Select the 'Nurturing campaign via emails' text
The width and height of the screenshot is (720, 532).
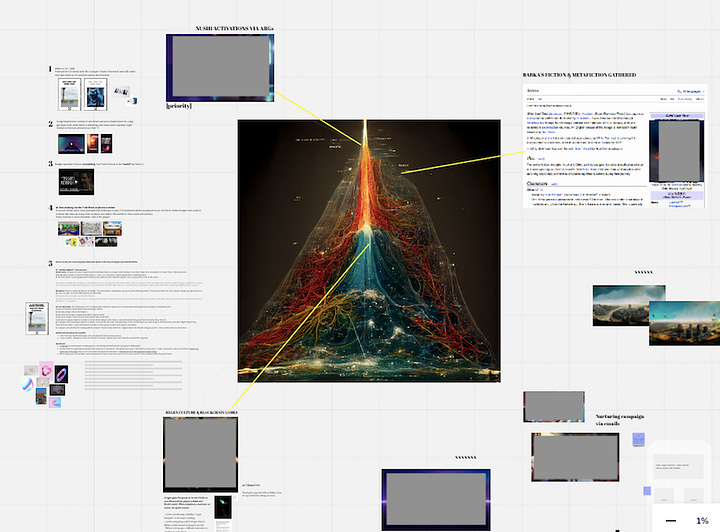[x=620, y=420]
